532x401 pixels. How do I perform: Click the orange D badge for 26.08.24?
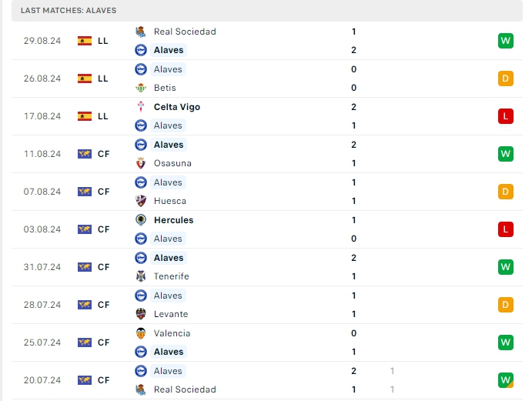tap(506, 79)
